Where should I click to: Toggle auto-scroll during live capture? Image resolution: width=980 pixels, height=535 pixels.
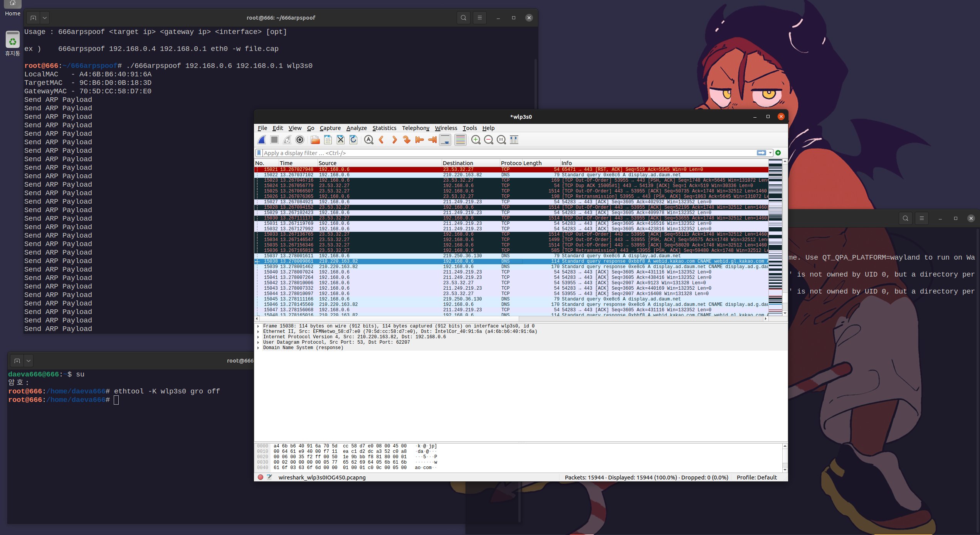pos(445,140)
